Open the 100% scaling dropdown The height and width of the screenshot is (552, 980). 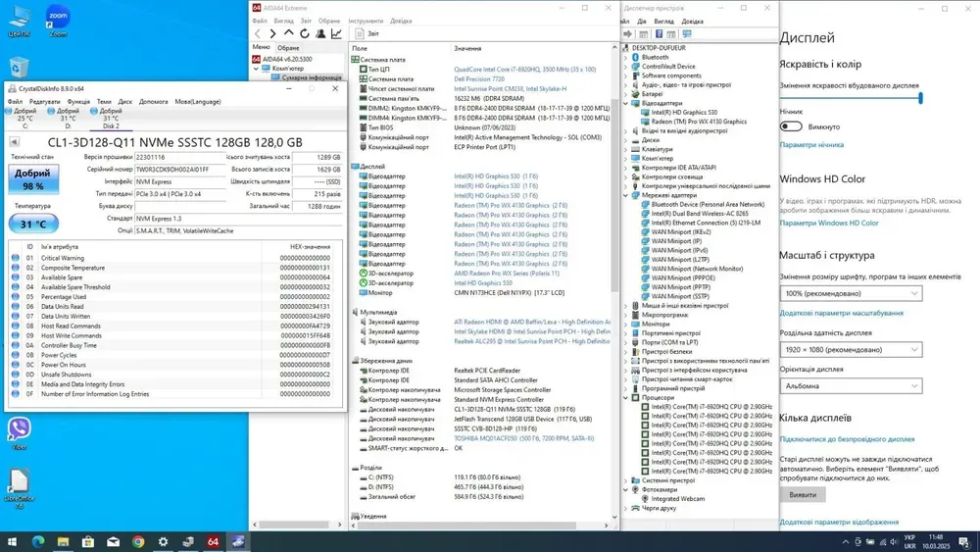tap(851, 293)
